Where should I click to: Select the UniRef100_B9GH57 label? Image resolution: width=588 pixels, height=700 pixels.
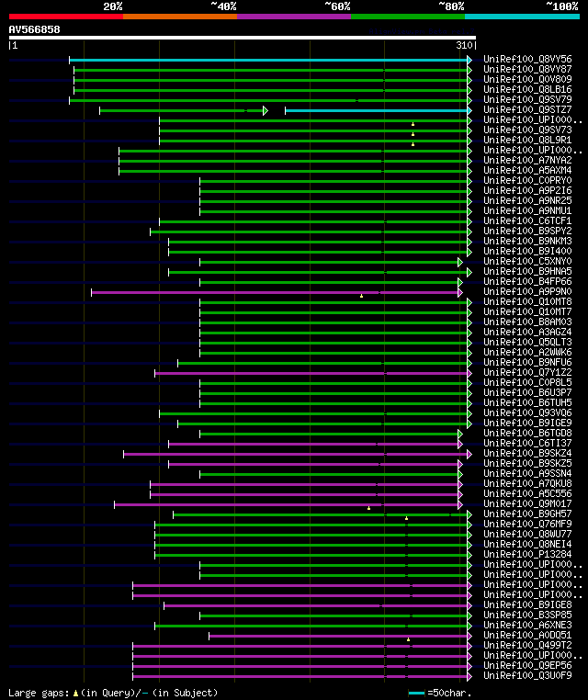[527, 514]
